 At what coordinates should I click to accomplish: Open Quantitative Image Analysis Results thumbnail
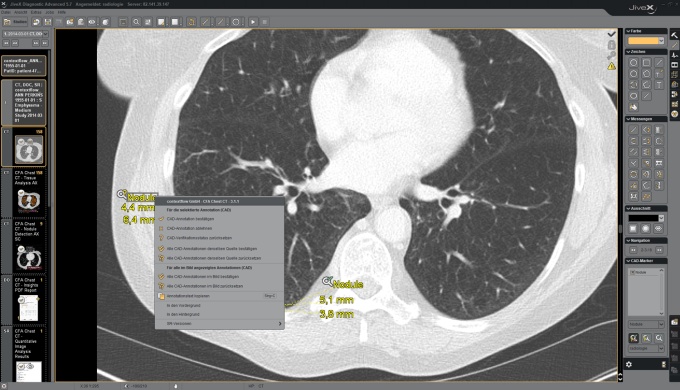[x=29, y=372]
